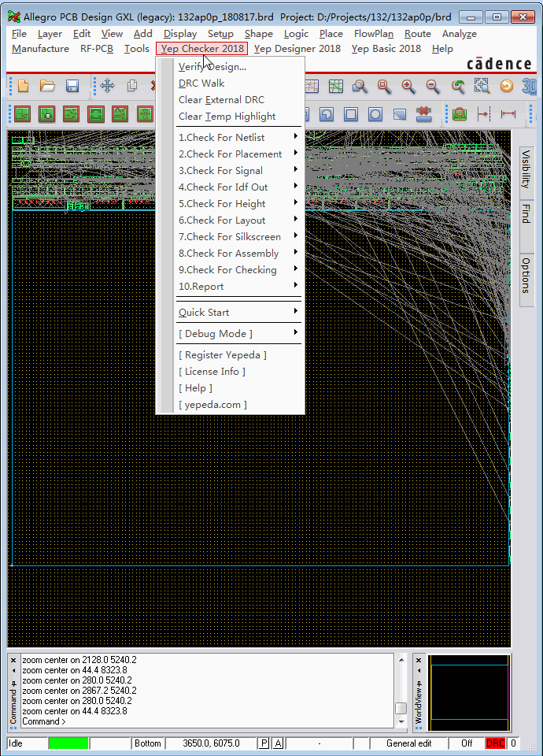Expand the 2.Check For Placement submenu
The height and width of the screenshot is (756, 543).
(238, 154)
